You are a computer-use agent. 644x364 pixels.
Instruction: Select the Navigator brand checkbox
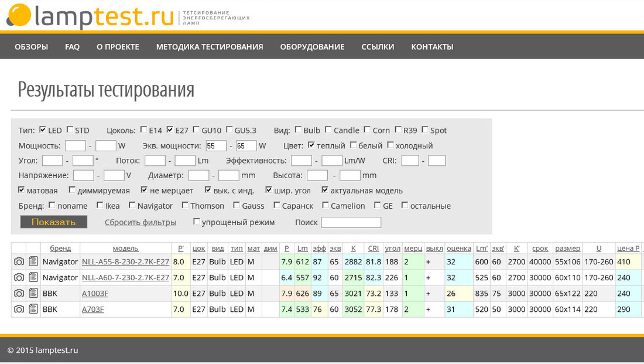(132, 205)
